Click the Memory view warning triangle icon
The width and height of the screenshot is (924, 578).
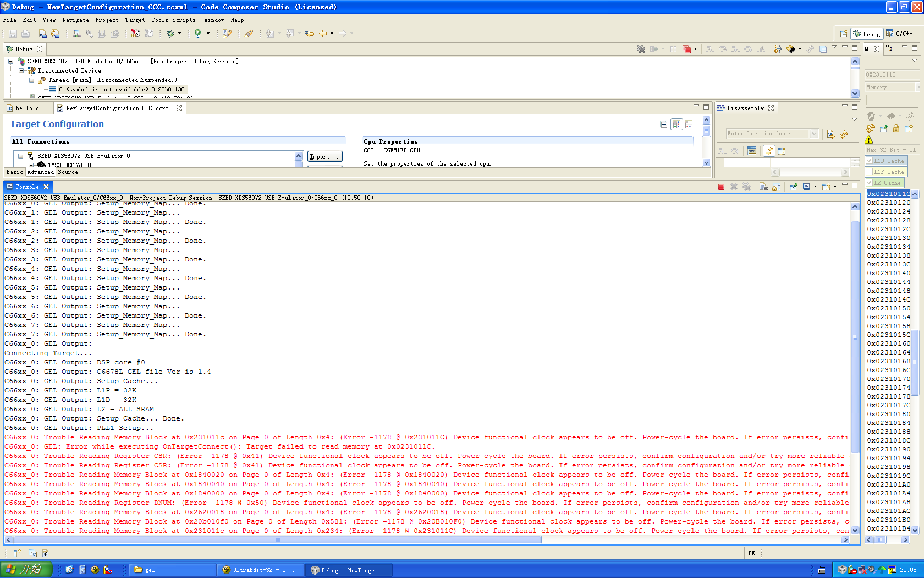click(x=869, y=140)
